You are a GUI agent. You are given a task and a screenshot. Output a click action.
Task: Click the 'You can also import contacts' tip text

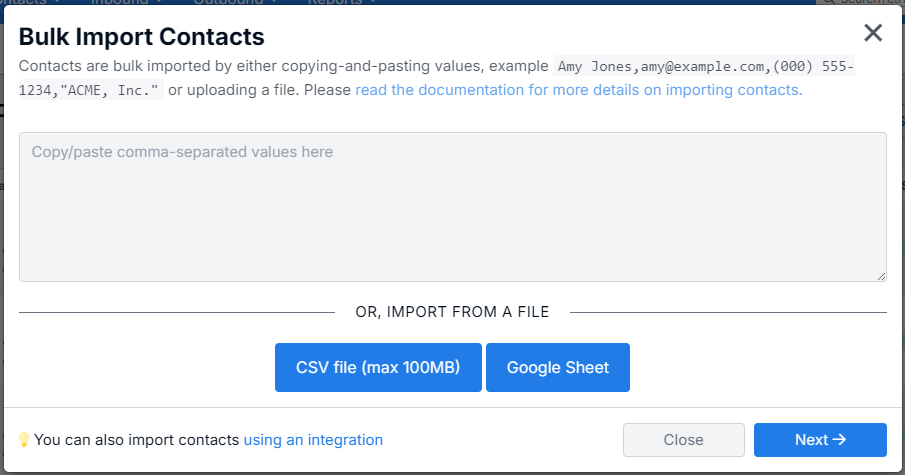coord(137,440)
